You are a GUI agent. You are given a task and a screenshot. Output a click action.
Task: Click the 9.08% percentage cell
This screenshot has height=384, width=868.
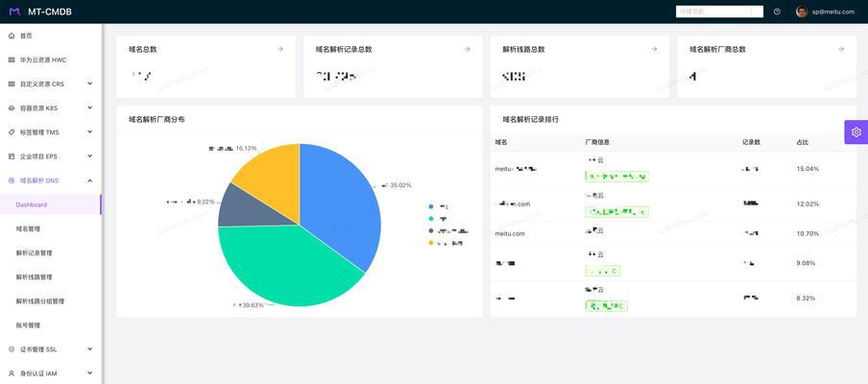click(806, 263)
